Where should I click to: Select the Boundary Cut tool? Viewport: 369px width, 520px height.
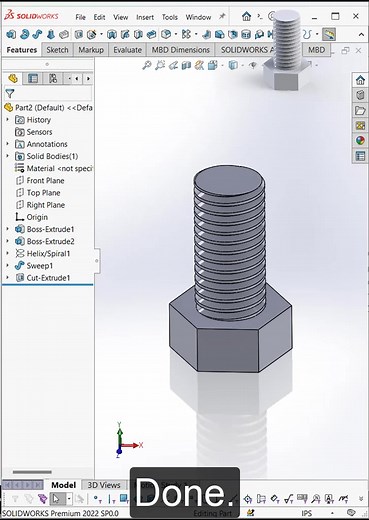point(151,34)
